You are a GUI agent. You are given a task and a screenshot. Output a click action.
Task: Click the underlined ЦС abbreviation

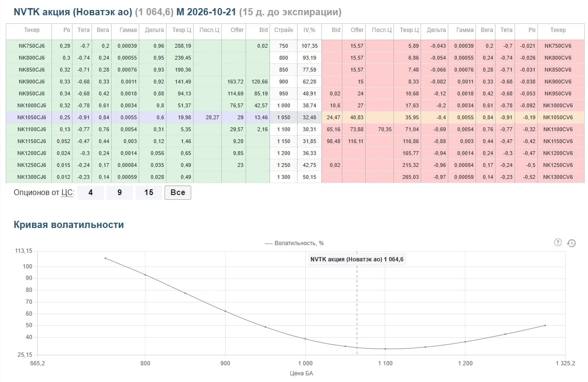coord(66,193)
